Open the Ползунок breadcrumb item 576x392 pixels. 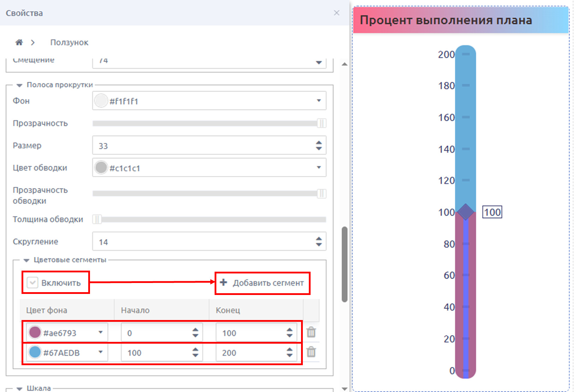click(69, 42)
